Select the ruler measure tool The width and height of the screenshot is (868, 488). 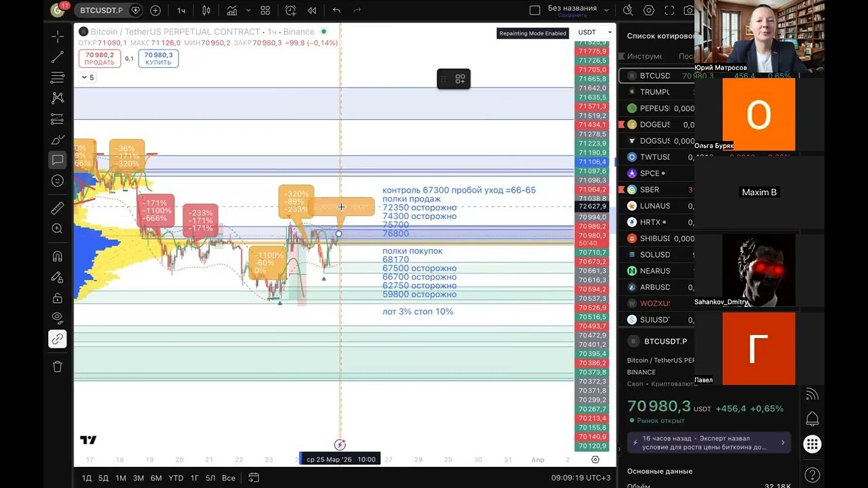click(58, 209)
